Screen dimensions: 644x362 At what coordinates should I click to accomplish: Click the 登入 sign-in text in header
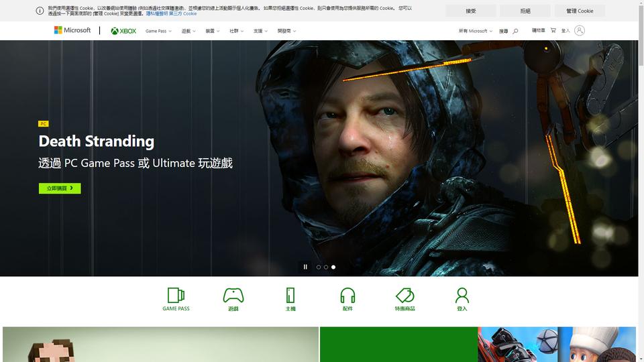point(566,30)
